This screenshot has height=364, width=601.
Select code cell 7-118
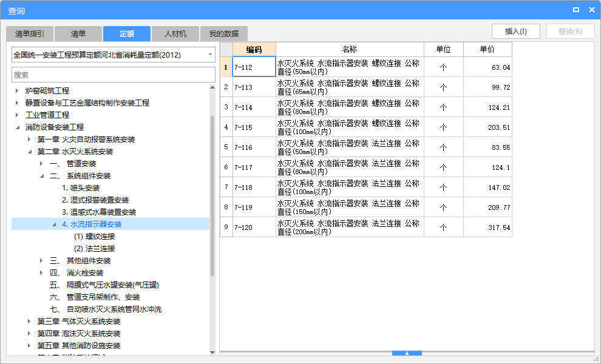pos(254,187)
